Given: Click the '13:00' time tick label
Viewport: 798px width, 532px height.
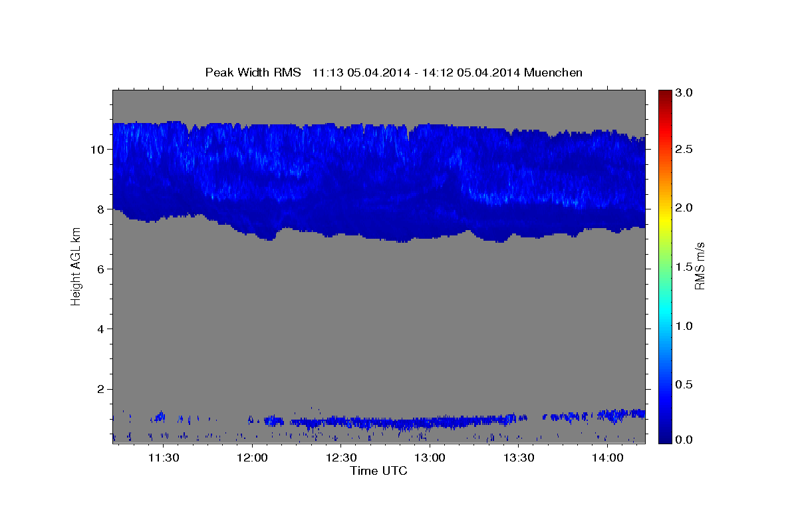Looking at the screenshot, I should point(430,458).
